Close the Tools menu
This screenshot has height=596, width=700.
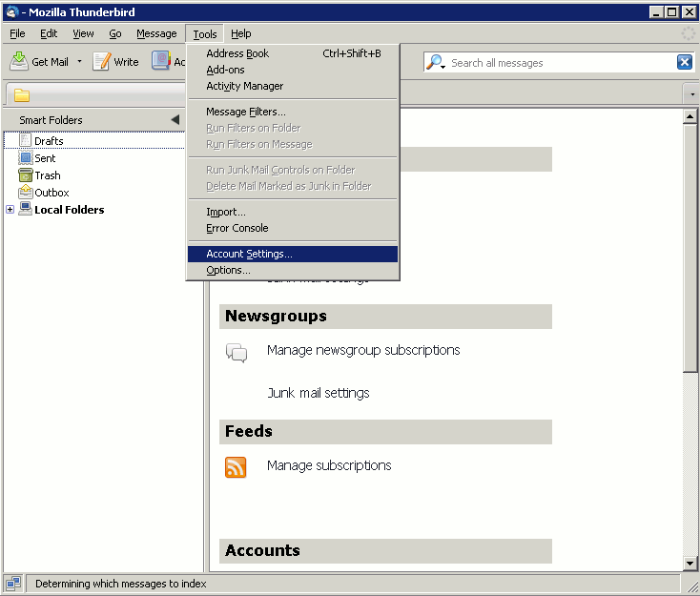pyautogui.click(x=204, y=34)
